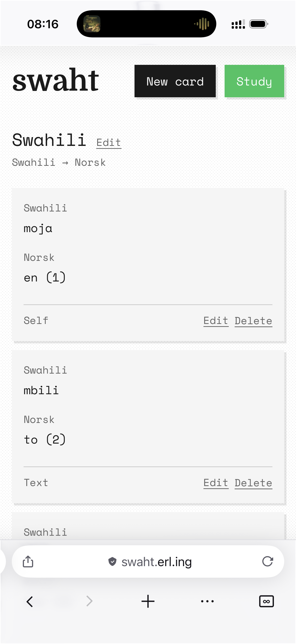Tap the swaht logo heading
The image size is (296, 644).
click(56, 81)
